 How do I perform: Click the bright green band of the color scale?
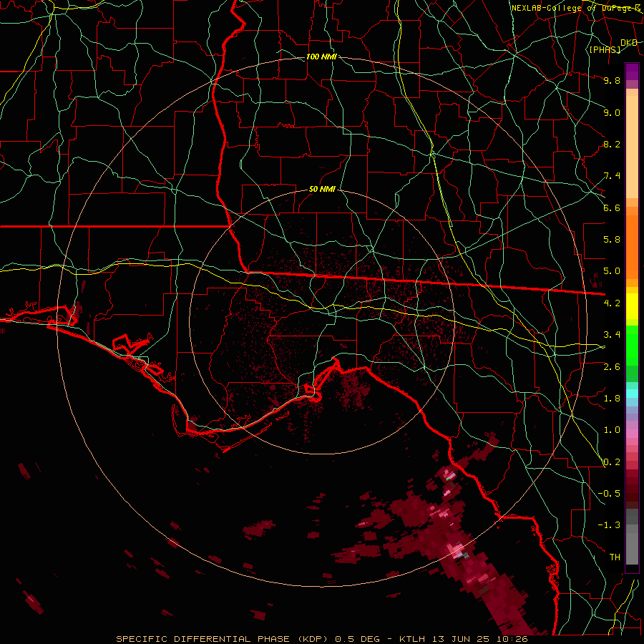(632, 346)
